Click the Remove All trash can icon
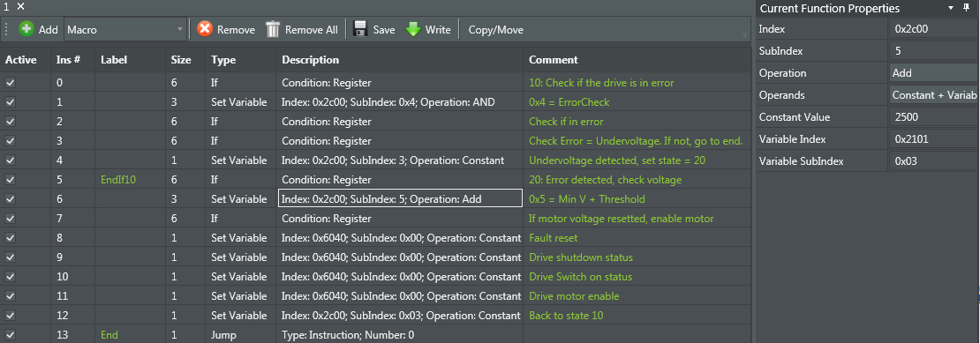 (x=273, y=29)
